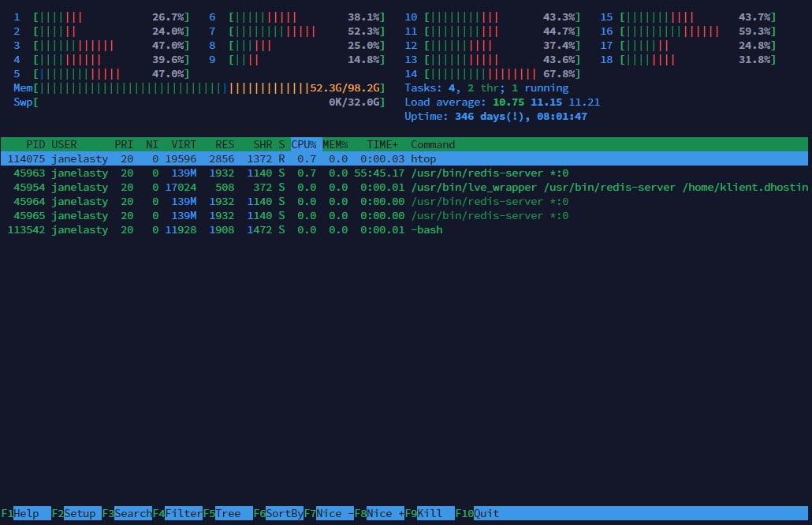
Task: Click CPU 3 usage meter
Action: point(102,46)
